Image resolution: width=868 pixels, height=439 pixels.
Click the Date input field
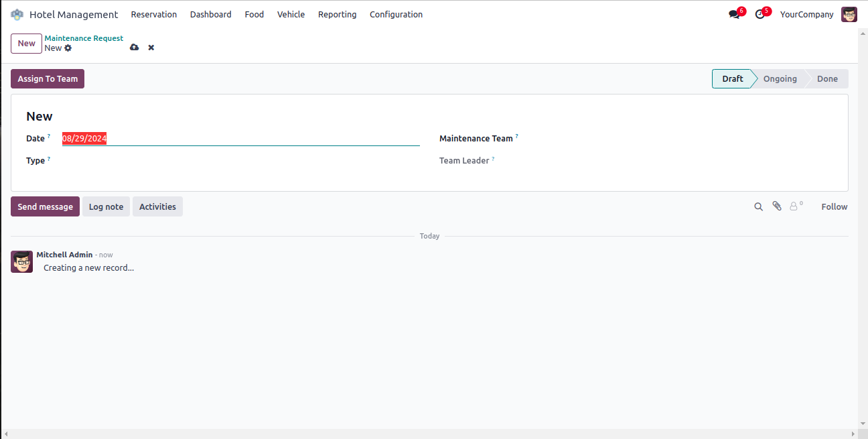(240, 139)
